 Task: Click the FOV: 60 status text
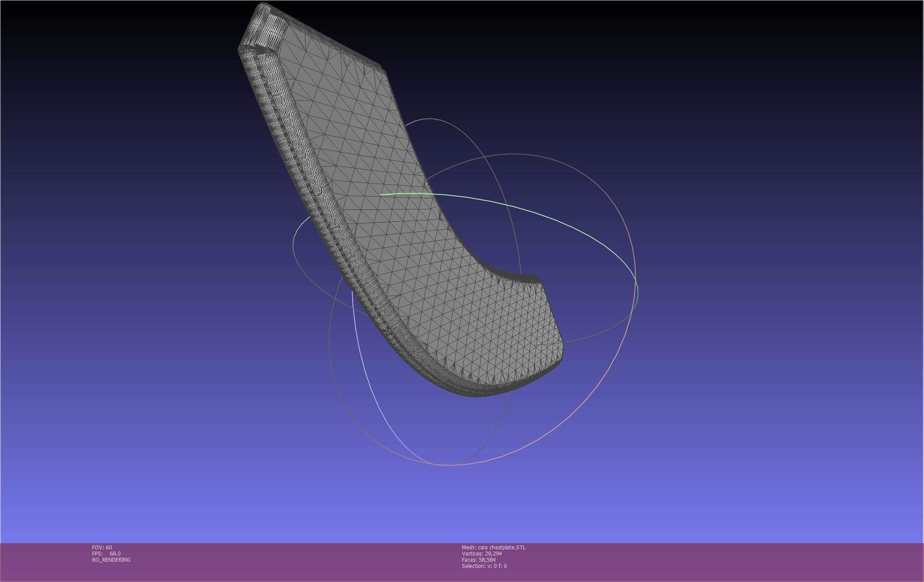(x=102, y=547)
